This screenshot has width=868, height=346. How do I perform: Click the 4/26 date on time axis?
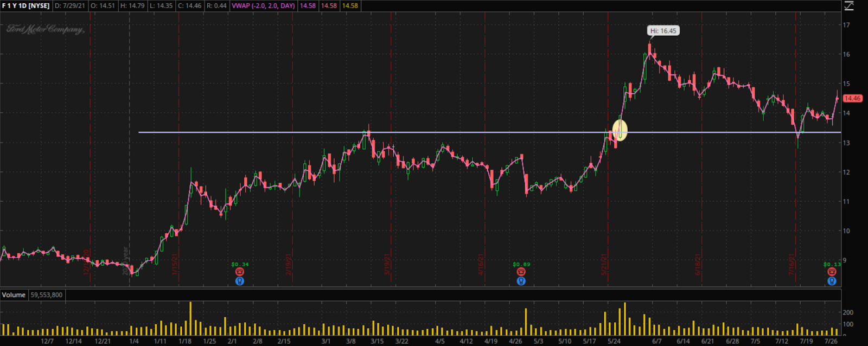pyautogui.click(x=515, y=341)
